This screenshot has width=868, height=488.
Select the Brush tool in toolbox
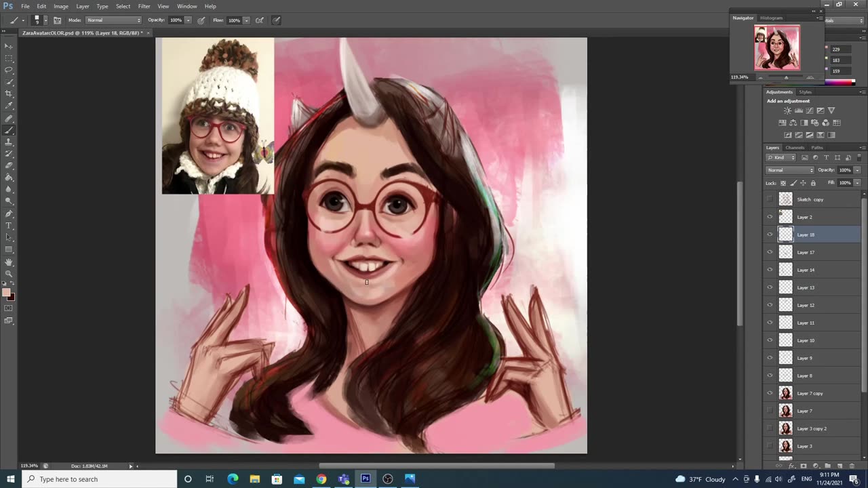[9, 130]
